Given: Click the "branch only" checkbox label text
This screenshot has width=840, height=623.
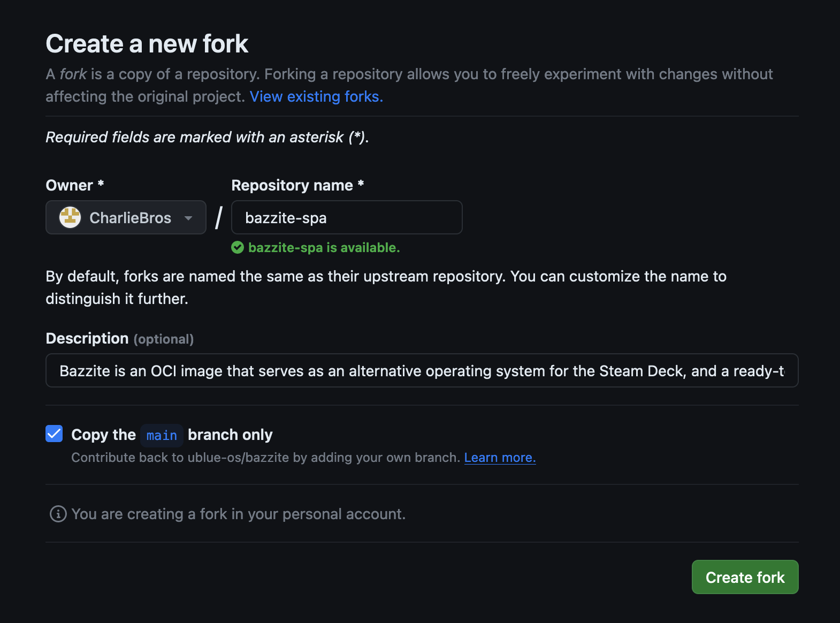Looking at the screenshot, I should pyautogui.click(x=230, y=435).
